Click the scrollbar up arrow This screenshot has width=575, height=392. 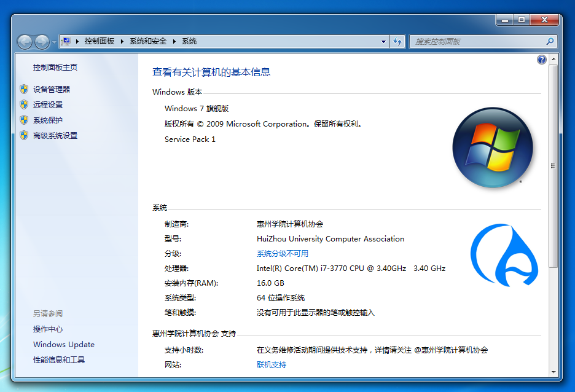(x=553, y=59)
